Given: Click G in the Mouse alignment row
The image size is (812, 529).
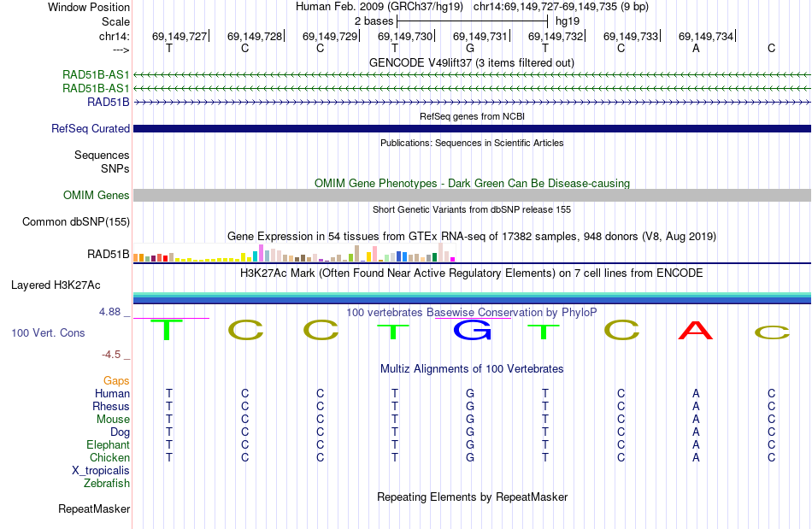Looking at the screenshot, I should [x=470, y=420].
